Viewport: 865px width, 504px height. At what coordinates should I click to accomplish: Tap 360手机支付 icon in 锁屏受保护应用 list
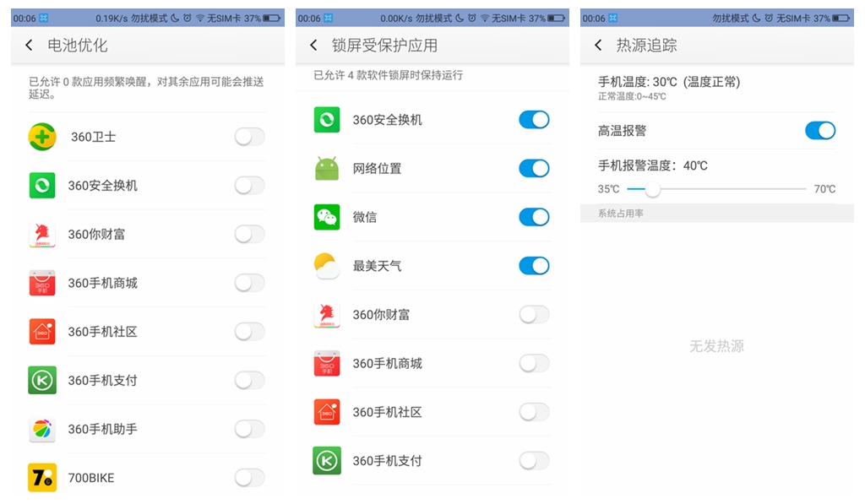point(327,460)
